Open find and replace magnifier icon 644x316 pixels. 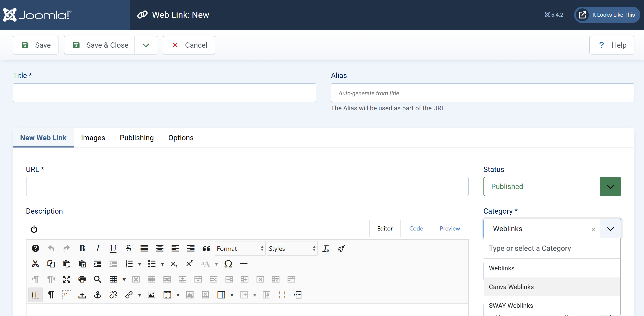coord(98,279)
